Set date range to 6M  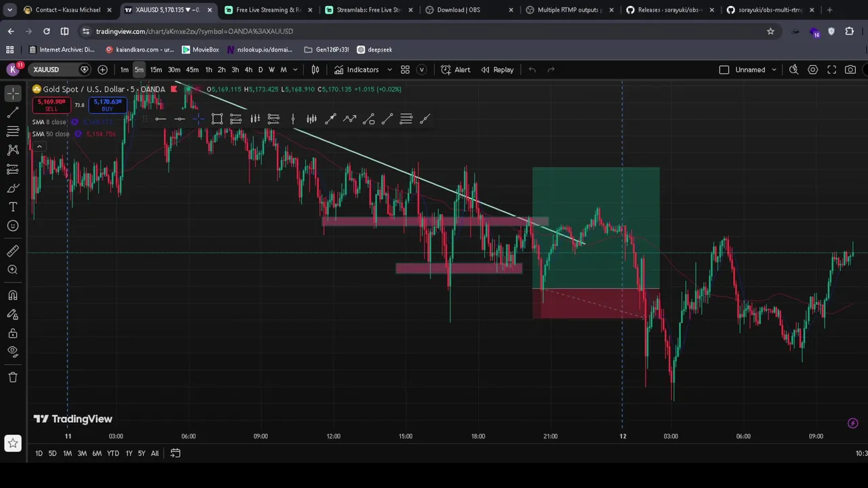(97, 453)
